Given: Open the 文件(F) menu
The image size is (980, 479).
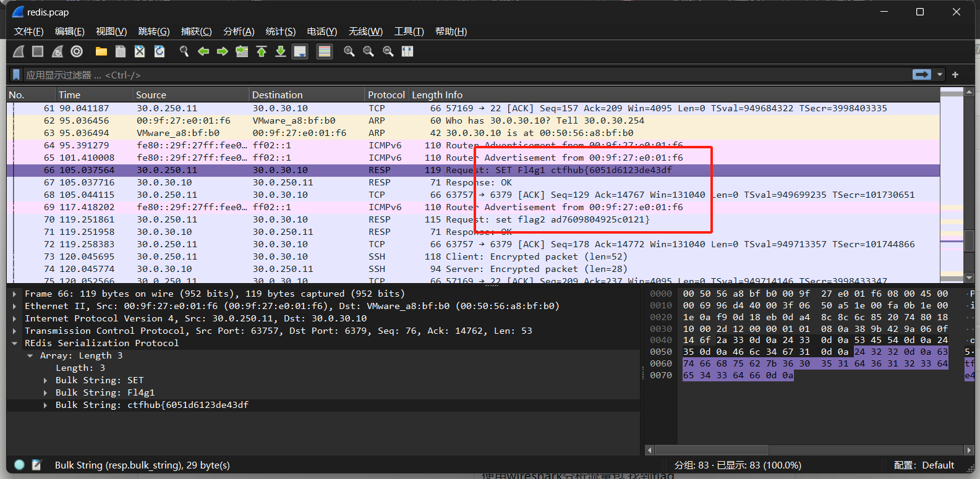Looking at the screenshot, I should (28, 32).
